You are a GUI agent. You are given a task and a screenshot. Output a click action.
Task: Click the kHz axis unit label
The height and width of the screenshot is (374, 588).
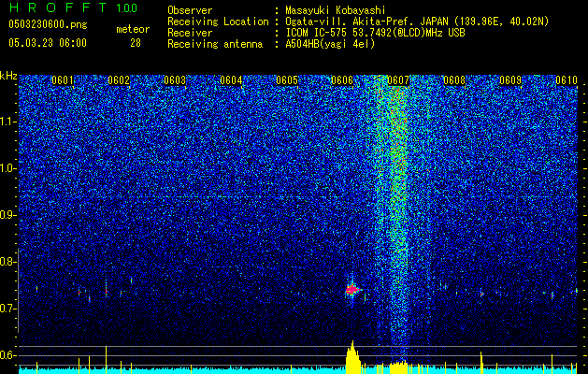(x=8, y=76)
